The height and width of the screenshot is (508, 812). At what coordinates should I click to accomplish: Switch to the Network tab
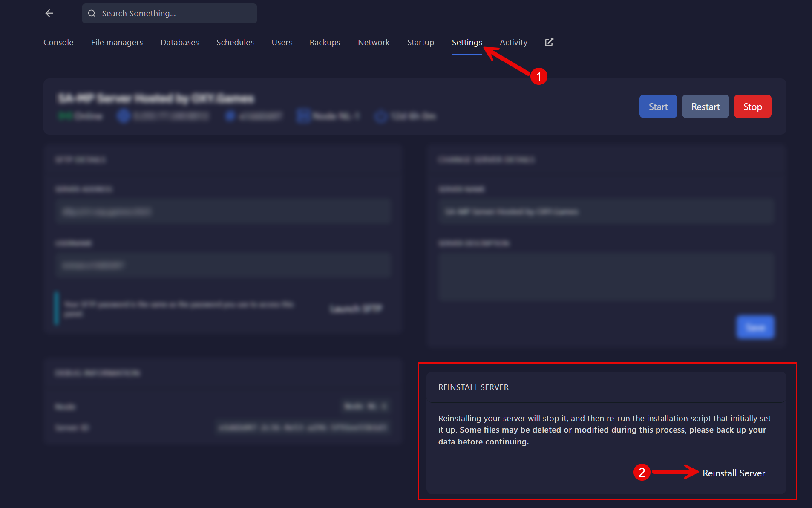[374, 43]
